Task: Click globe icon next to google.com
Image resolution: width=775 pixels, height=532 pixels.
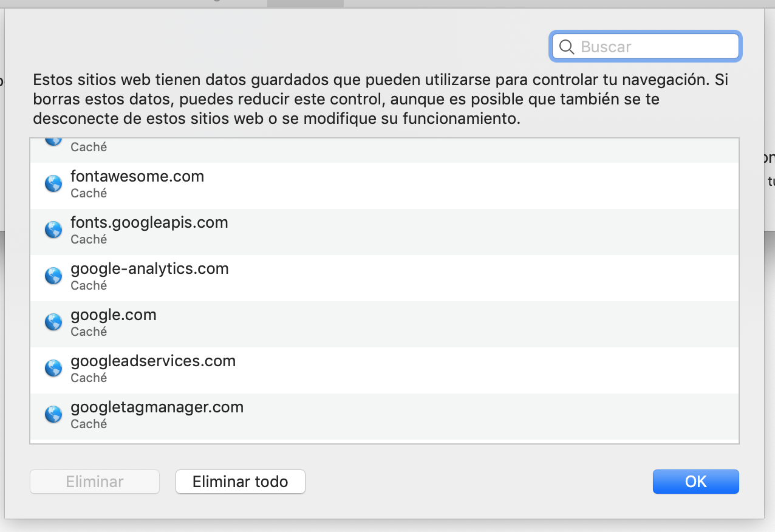Action: click(x=53, y=322)
